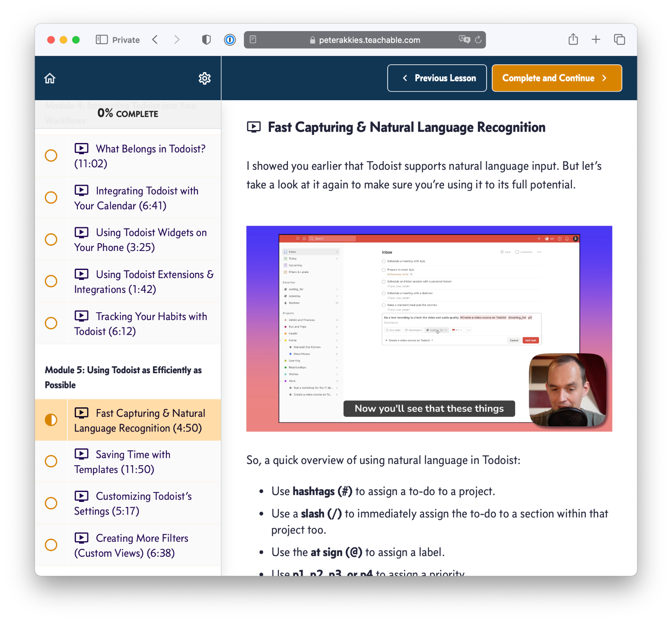Play the lesson video thumbnail
The height and width of the screenshot is (622, 672).
pyautogui.click(x=429, y=329)
